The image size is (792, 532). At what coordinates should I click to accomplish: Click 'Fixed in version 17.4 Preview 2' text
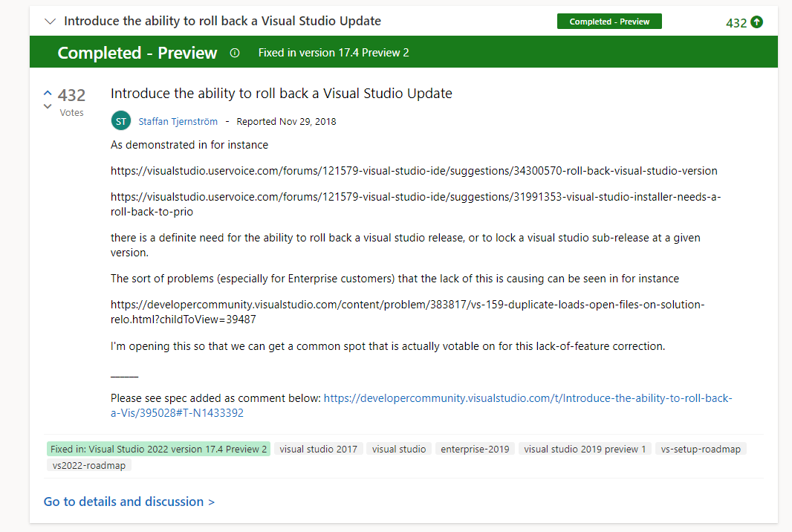pyautogui.click(x=334, y=53)
